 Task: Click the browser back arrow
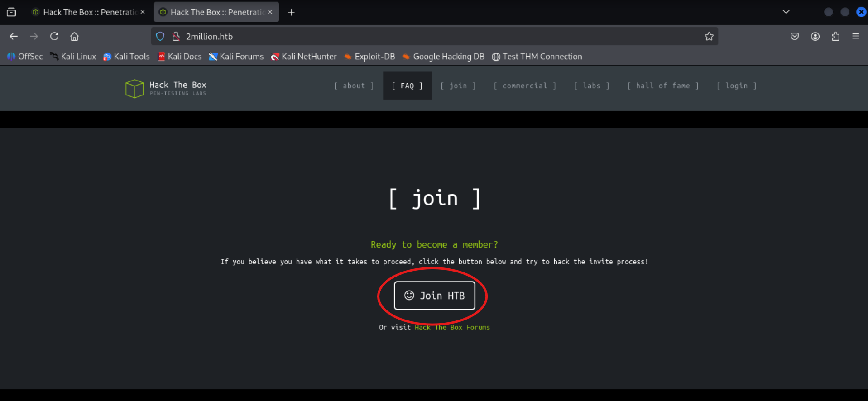[14, 36]
